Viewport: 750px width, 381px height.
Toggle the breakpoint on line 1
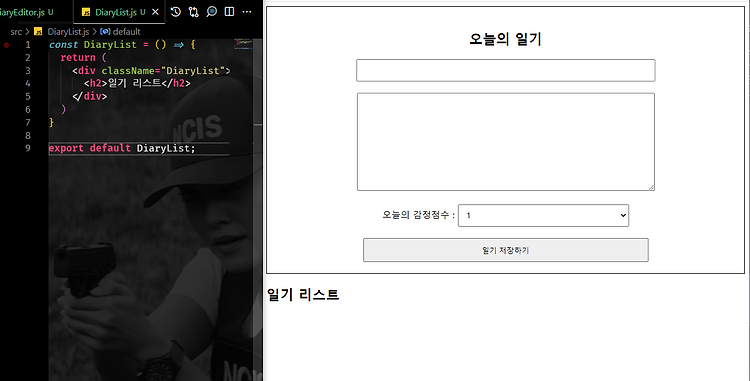7,45
